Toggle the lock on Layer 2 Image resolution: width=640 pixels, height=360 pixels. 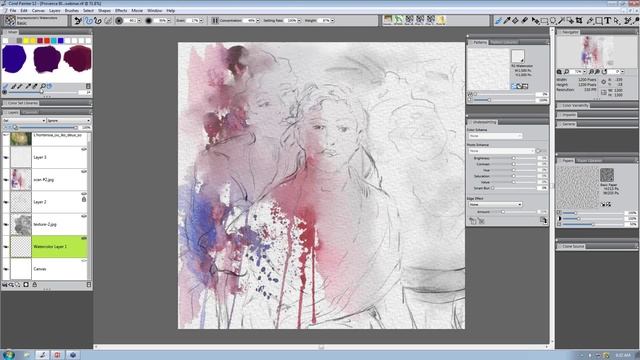click(84, 199)
